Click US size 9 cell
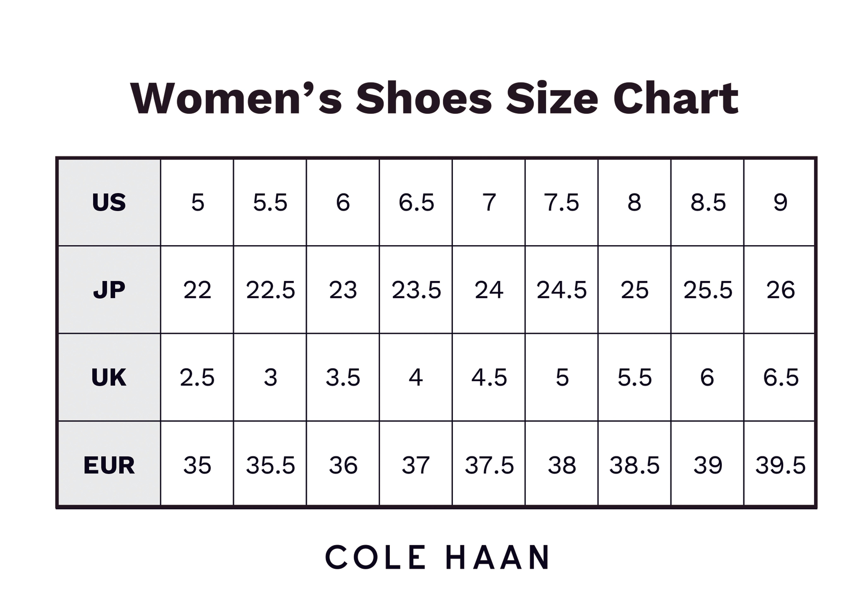Screen dimensions: 864x616 (x=780, y=202)
